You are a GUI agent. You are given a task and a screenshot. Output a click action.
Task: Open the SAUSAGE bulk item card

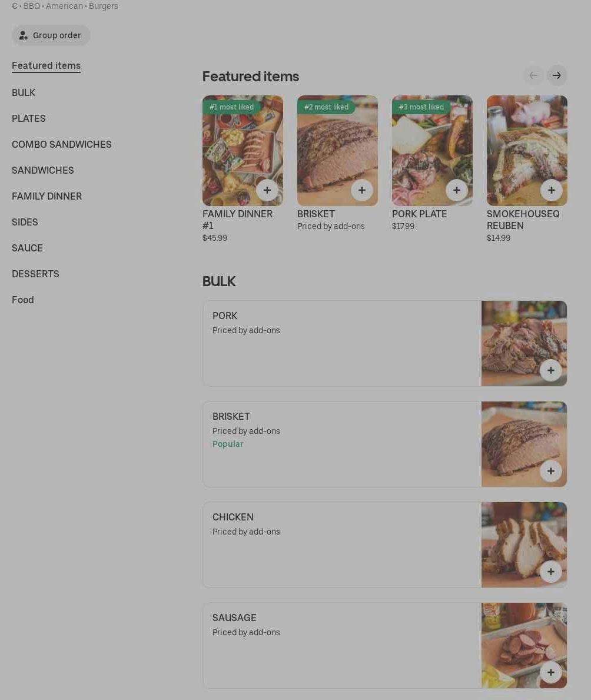point(385,645)
